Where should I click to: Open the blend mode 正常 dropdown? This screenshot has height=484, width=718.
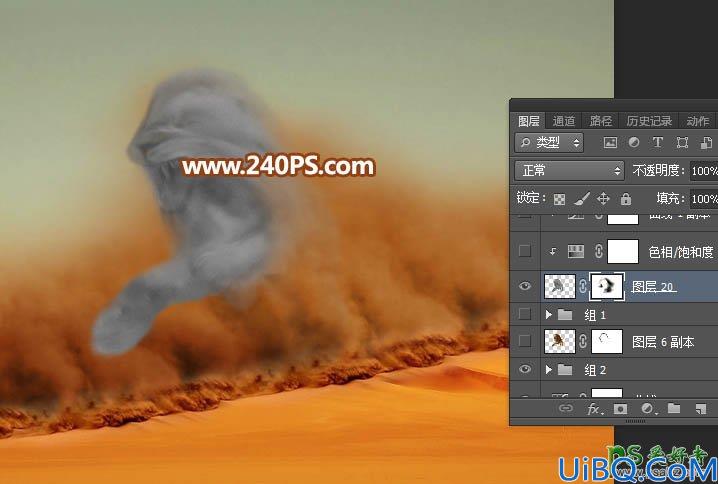point(569,171)
